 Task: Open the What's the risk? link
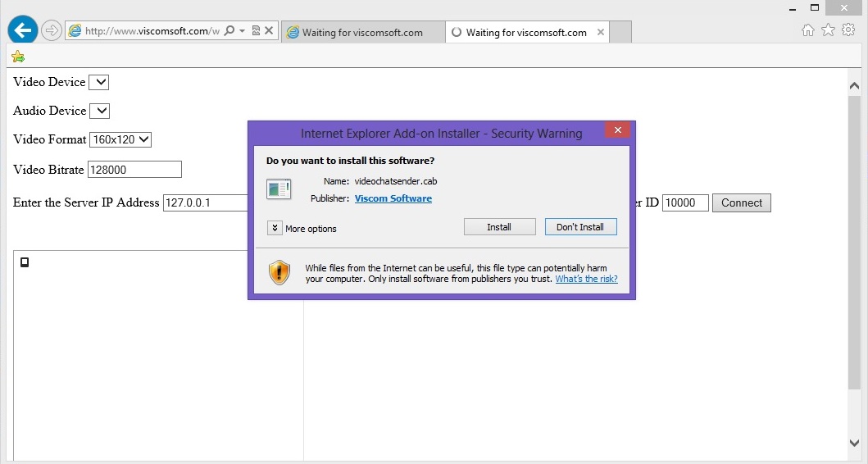pos(586,279)
